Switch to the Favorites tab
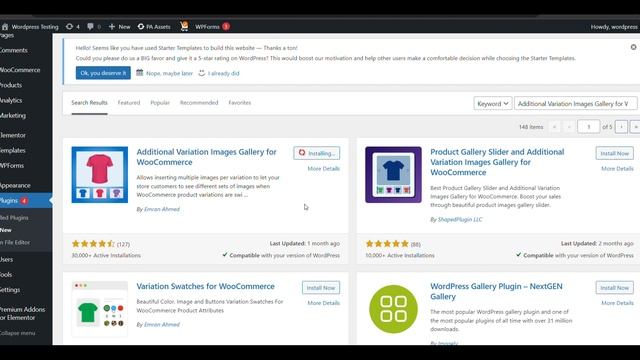The height and width of the screenshot is (360, 640). coord(240,103)
